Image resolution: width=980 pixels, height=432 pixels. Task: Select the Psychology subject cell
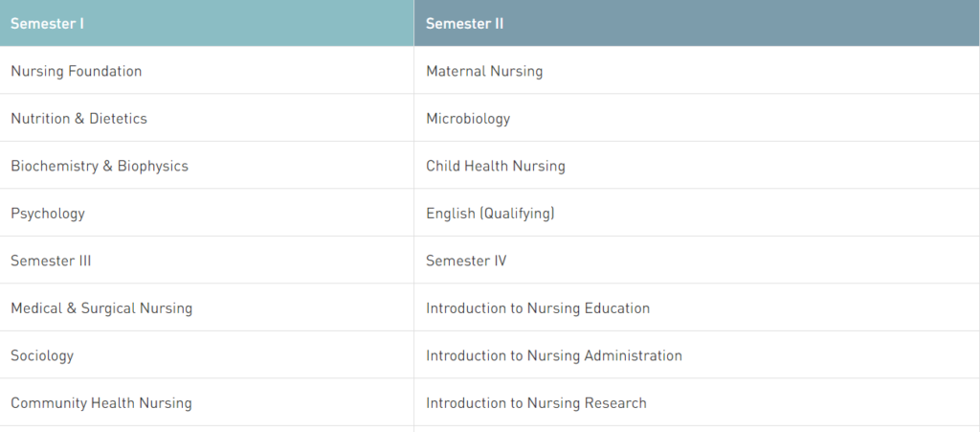[48, 214]
